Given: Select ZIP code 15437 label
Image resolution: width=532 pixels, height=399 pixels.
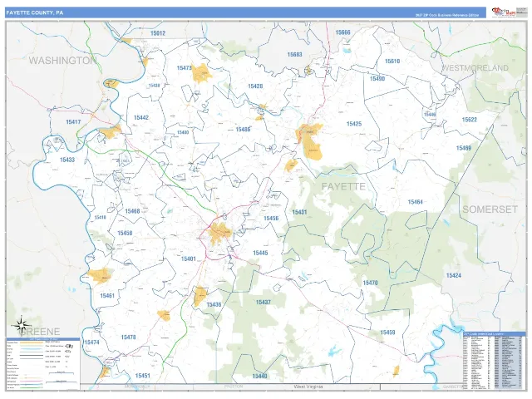Looking at the screenshot, I should coord(264,302).
